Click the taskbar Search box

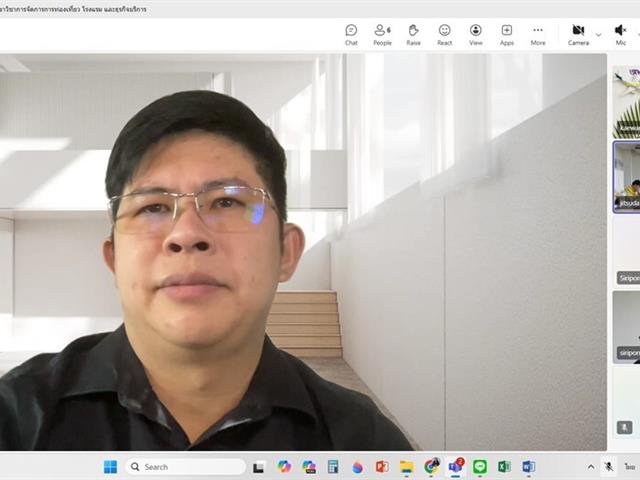pyautogui.click(x=186, y=467)
